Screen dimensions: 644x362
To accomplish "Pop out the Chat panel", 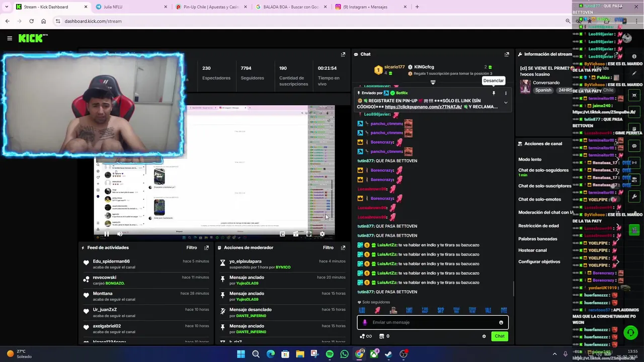I will click(x=507, y=54).
